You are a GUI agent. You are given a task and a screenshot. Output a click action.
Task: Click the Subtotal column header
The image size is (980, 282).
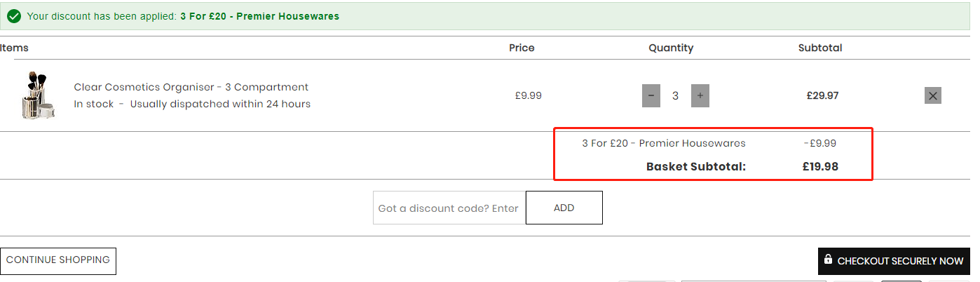tap(820, 48)
